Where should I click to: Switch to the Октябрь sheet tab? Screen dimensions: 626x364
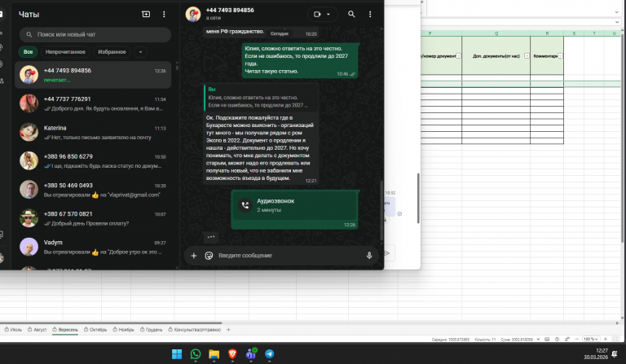95,330
